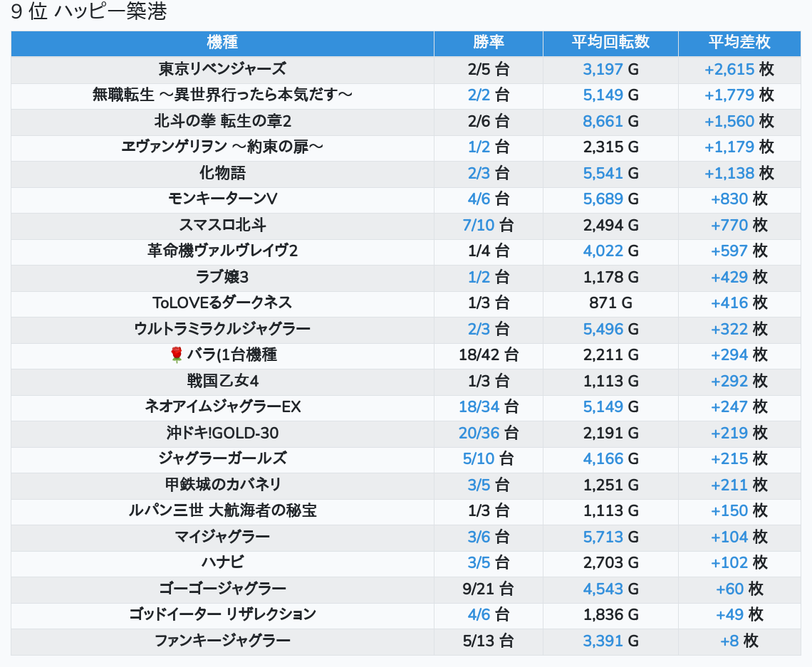Click 18/34 win rate for ネオアイムジャグラーEX
This screenshot has height=667, width=812.
click(x=479, y=406)
